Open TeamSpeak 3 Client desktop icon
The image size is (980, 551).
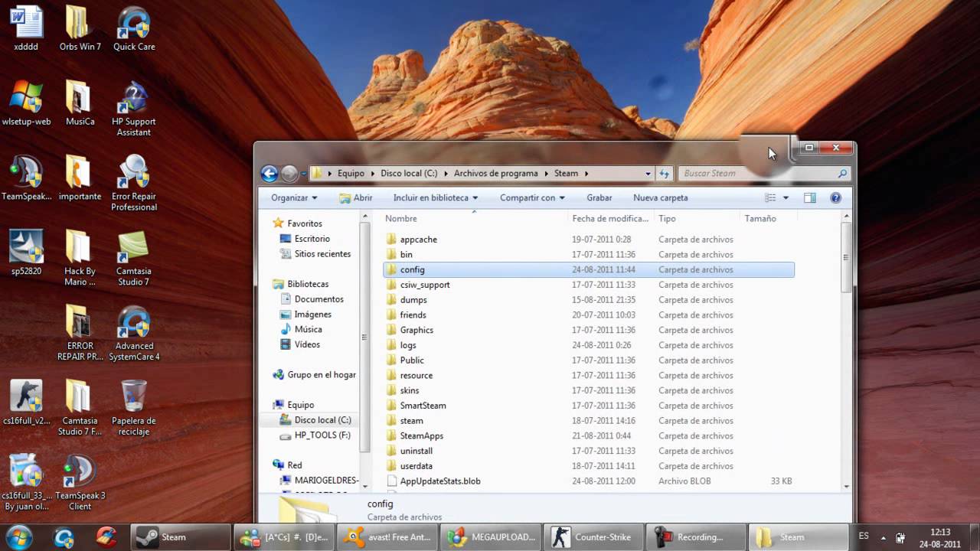pos(80,482)
